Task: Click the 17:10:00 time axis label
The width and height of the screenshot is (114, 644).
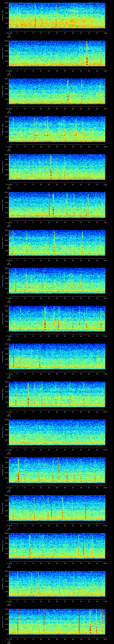Action: pyautogui.click(x=9, y=374)
